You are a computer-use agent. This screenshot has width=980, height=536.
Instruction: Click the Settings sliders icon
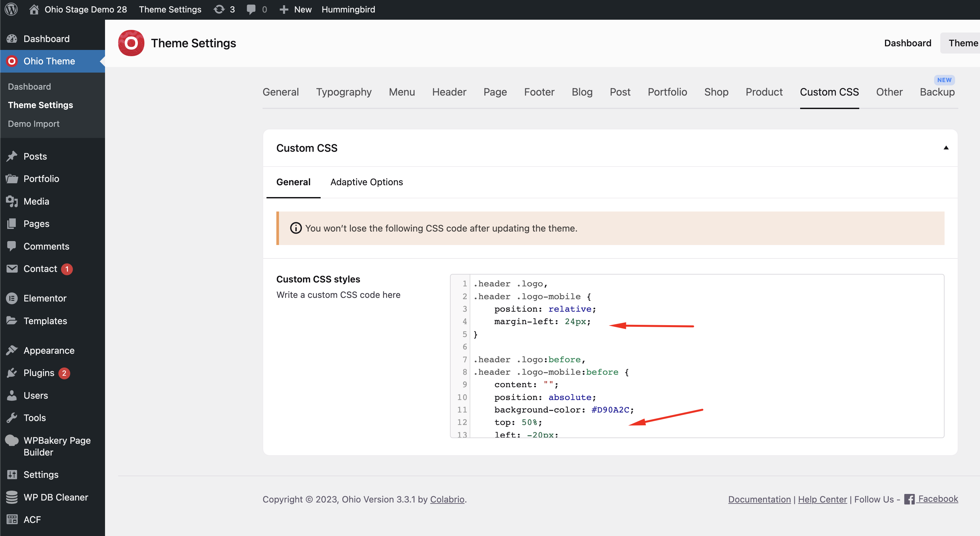12,475
